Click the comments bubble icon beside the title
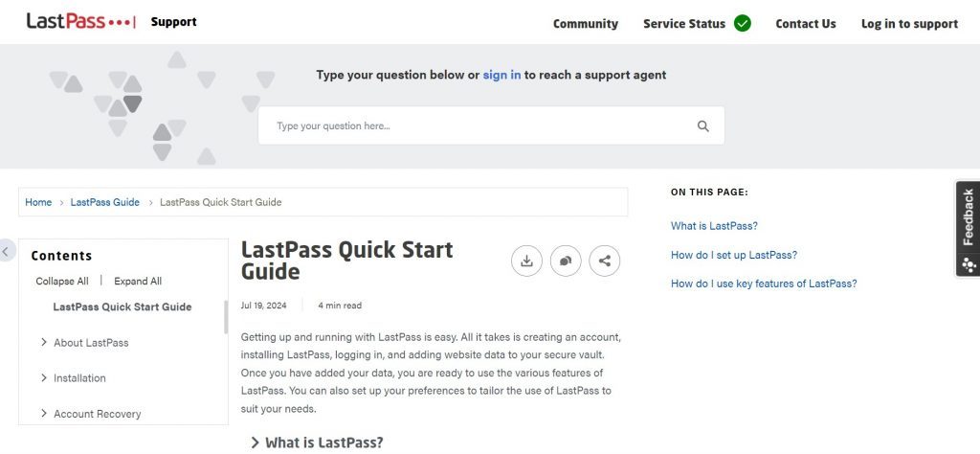 566,261
